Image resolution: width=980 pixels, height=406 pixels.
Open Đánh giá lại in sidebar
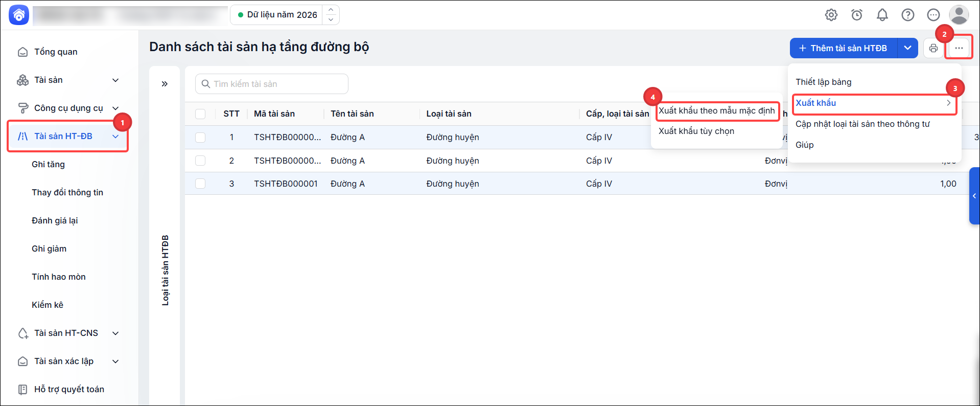point(55,220)
